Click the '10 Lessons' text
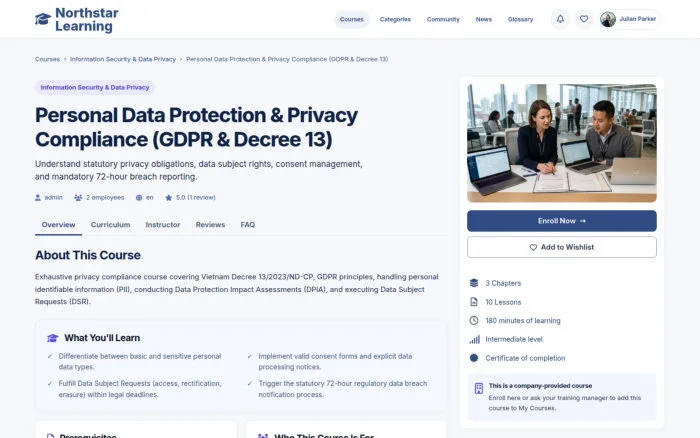 (503, 302)
